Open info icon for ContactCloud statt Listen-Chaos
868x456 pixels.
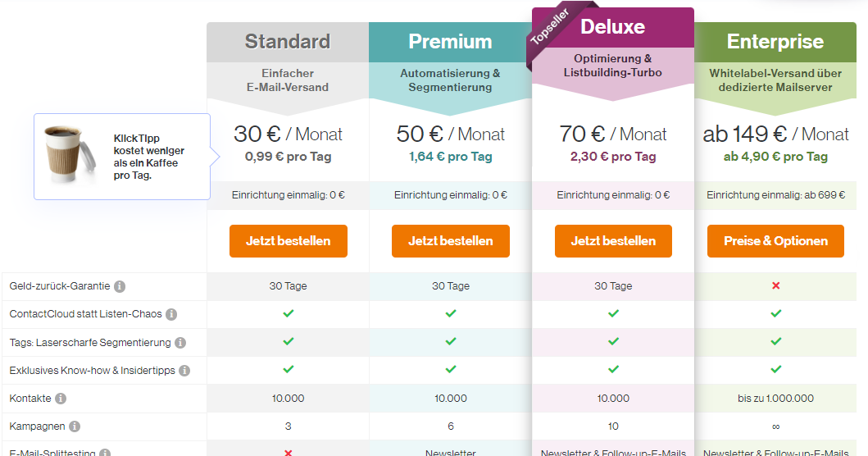(x=171, y=314)
